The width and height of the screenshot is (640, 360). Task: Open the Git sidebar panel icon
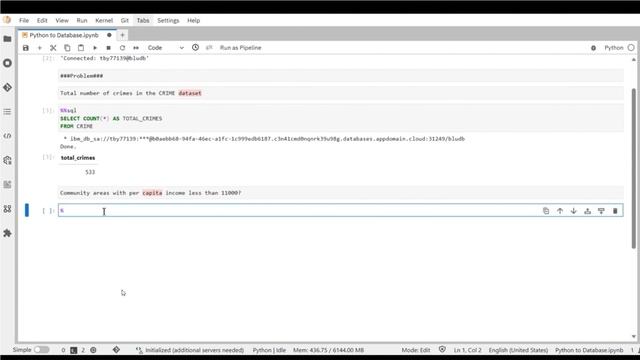pos(7,87)
